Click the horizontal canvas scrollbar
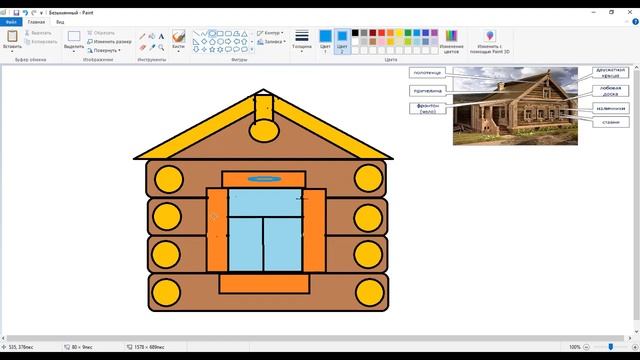 (x=315, y=338)
